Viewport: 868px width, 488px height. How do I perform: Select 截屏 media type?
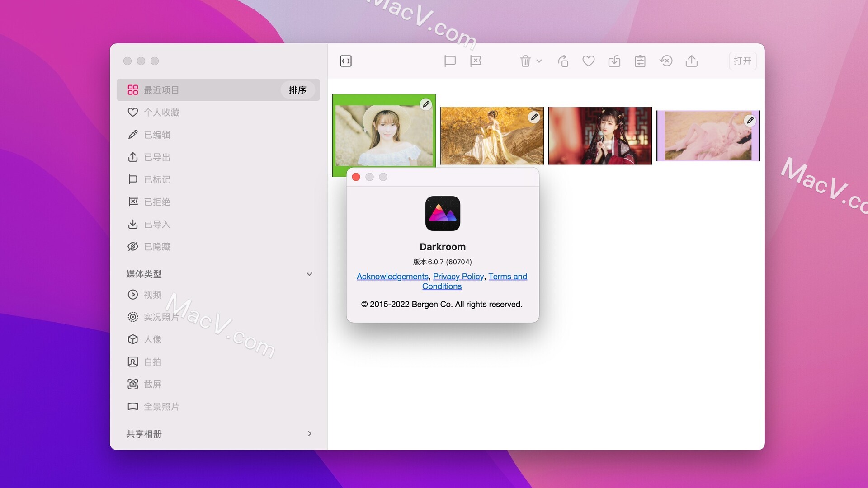pyautogui.click(x=218, y=384)
